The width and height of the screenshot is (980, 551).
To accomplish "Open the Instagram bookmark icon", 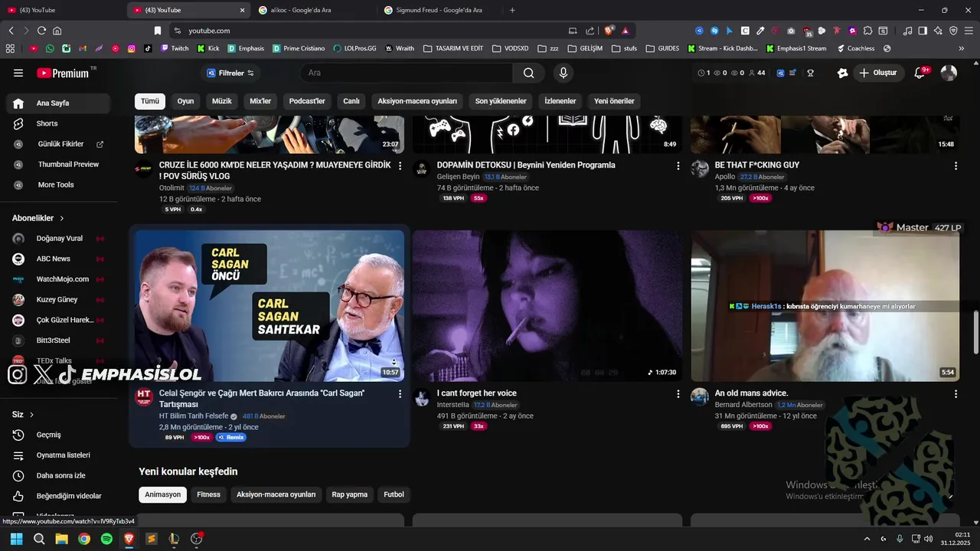I will point(132,48).
